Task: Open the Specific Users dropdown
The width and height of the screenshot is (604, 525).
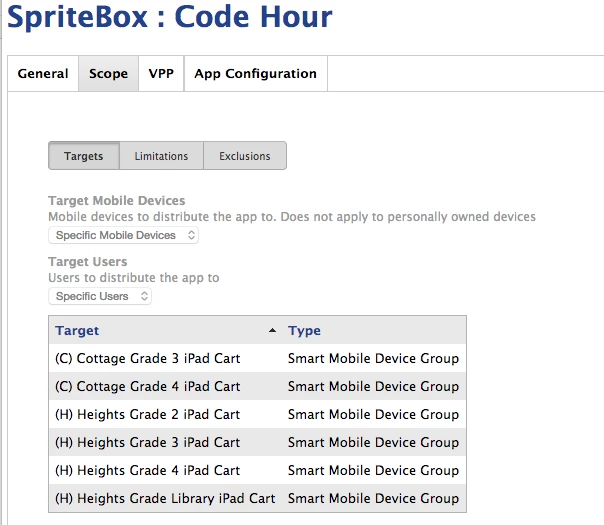Action: [x=100, y=296]
